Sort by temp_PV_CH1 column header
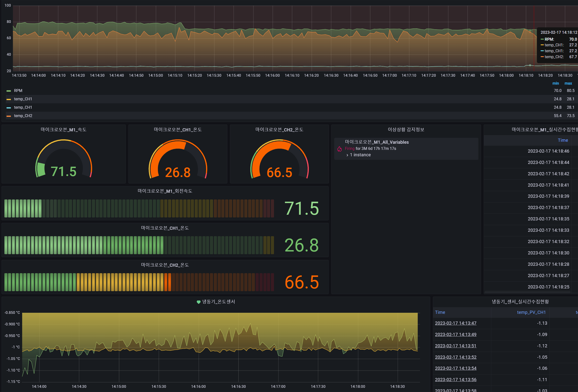Screen dimensions: 578x392 (x=531, y=312)
